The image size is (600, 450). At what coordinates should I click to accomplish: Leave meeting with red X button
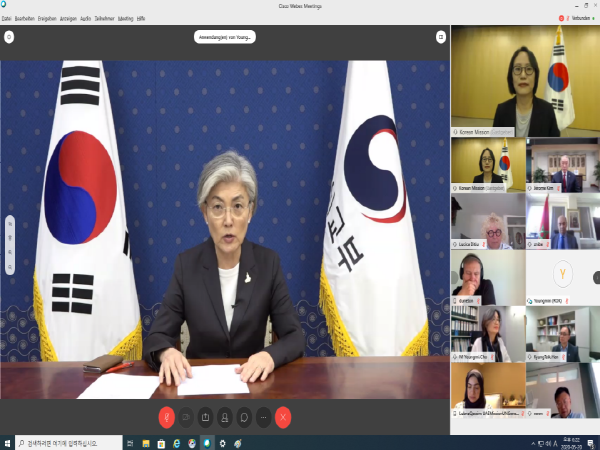pos(284,416)
